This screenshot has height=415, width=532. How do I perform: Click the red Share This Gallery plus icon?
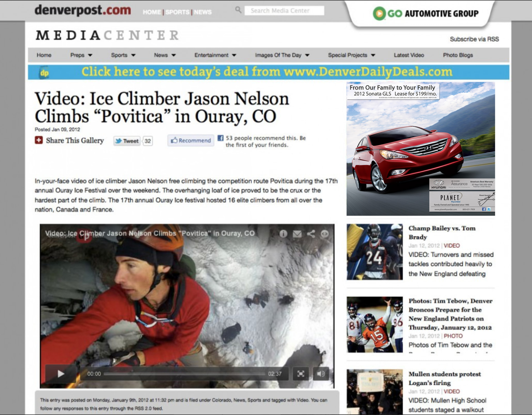39,140
